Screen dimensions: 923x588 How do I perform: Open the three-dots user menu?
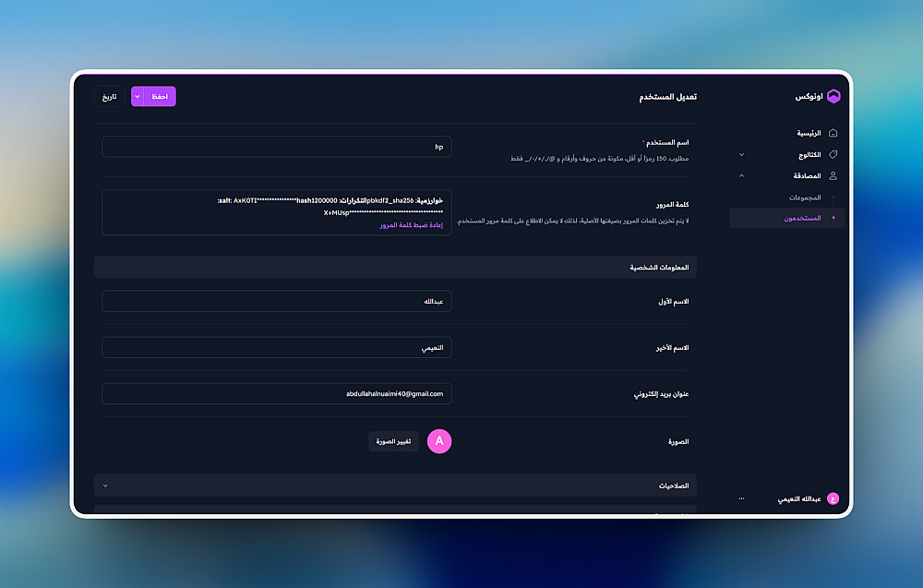pos(742,498)
